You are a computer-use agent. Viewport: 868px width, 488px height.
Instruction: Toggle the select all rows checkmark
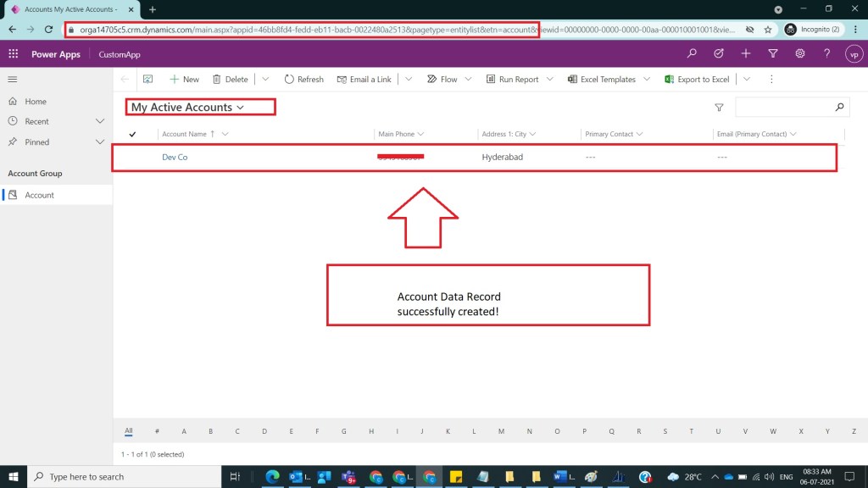[x=132, y=134]
